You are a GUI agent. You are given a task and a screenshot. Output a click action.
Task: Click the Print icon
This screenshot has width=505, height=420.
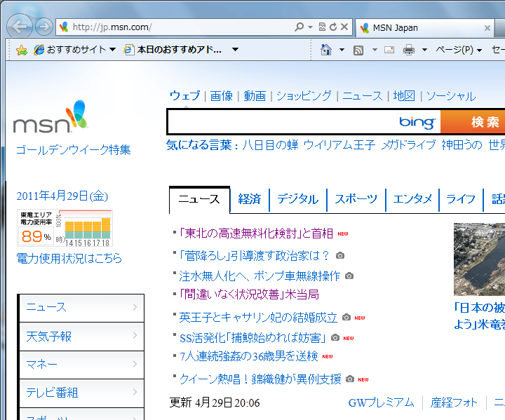click(x=409, y=50)
